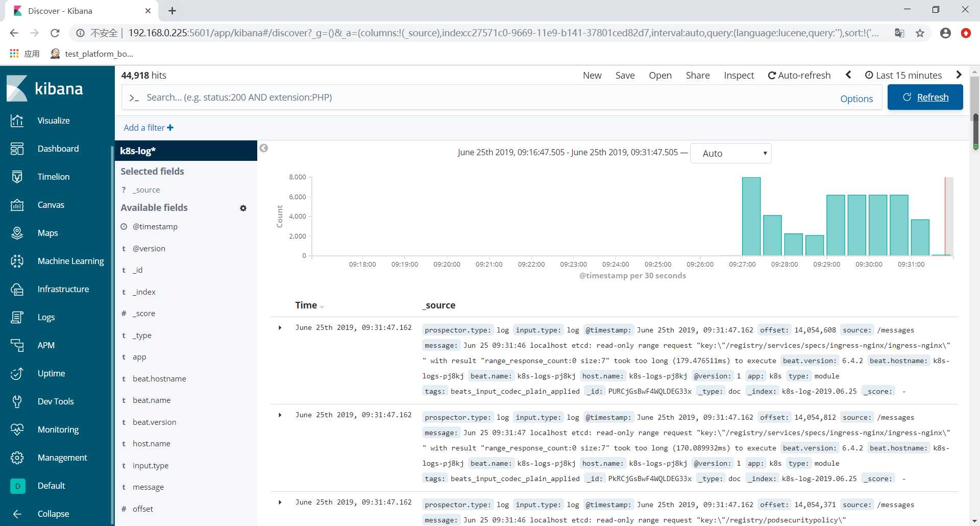Open the Management gear icon
This screenshot has width=980, height=526.
click(17, 458)
